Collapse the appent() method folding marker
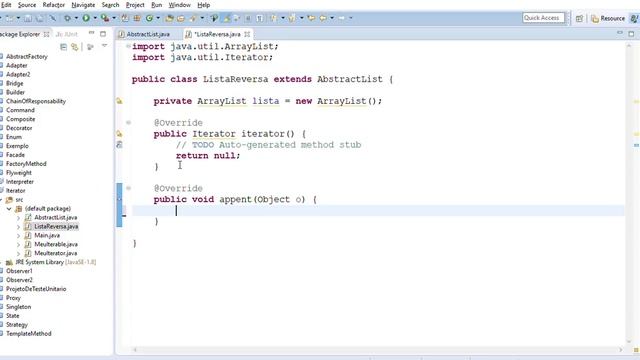The width and height of the screenshot is (640, 360). pyautogui.click(x=128, y=188)
